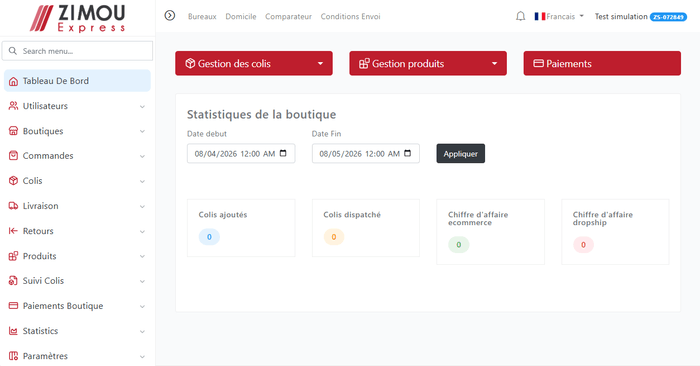Open the Domicile nav item
Viewport: 700px width, 366px height.
pos(241,17)
